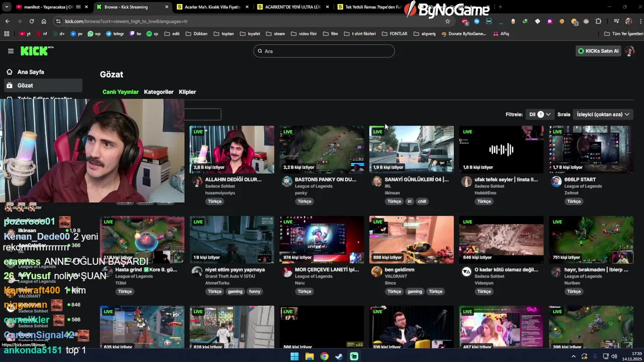The width and height of the screenshot is (644, 362).
Task: Click the magnifier icon in the Ara box
Action: tap(260, 51)
